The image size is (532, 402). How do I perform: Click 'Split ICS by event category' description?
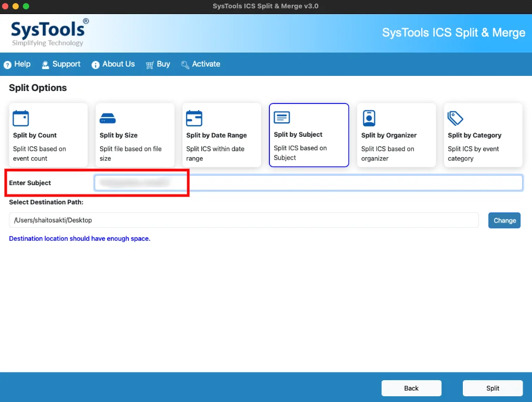point(473,154)
